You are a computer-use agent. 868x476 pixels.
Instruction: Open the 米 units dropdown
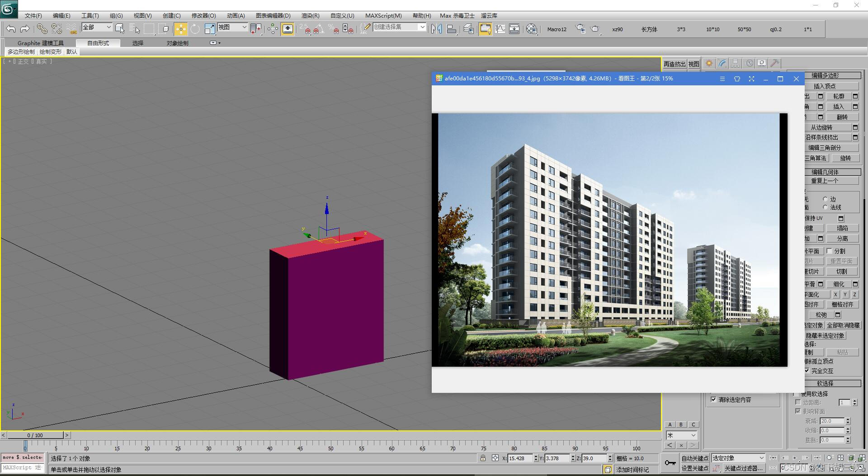pyautogui.click(x=681, y=435)
